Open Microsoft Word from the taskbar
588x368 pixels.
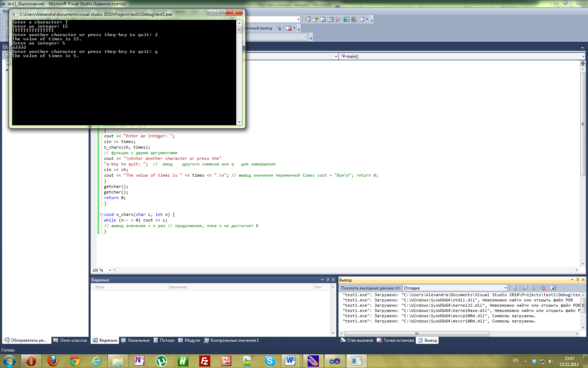(290, 361)
